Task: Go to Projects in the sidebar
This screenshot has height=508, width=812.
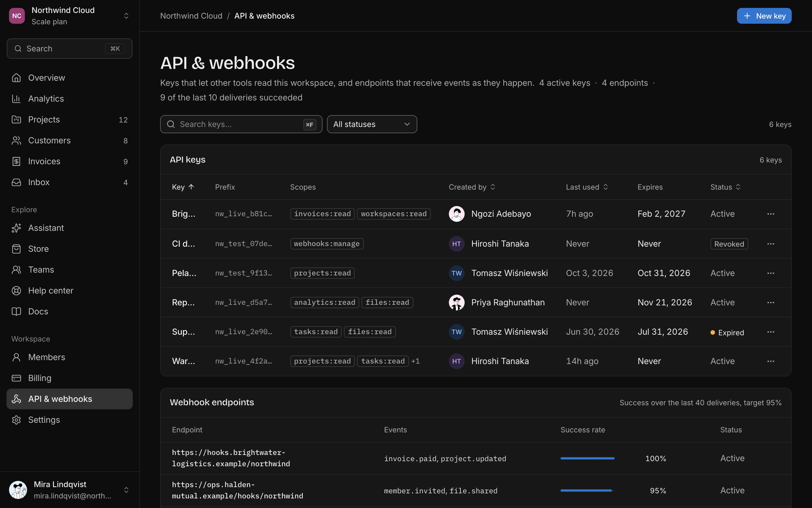Action: (x=69, y=120)
